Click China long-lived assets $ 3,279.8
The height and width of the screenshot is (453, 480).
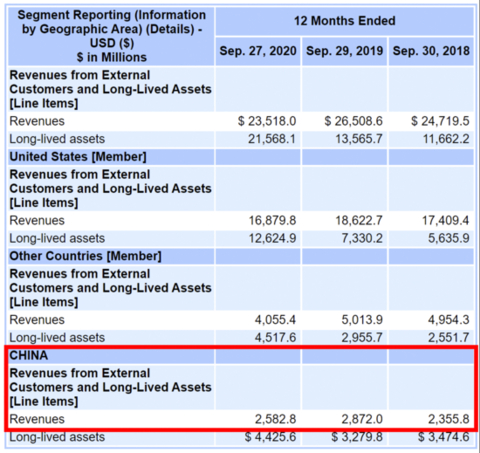357,437
